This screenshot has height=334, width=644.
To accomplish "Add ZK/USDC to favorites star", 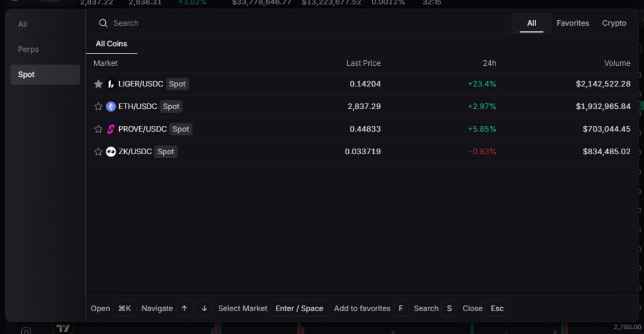I will pos(98,152).
